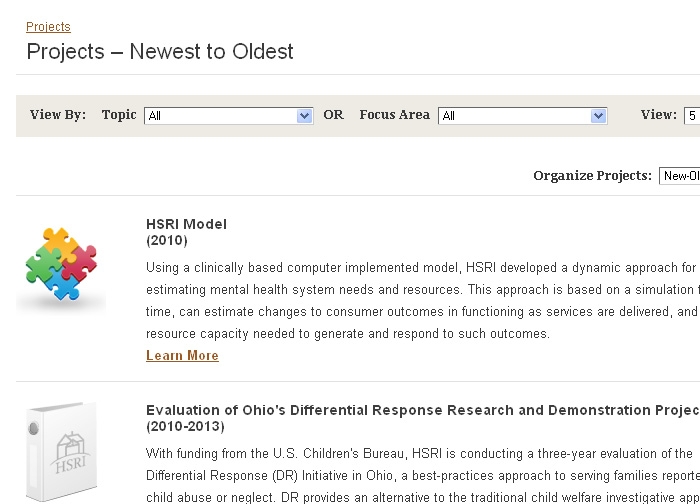
Task: Click the (2010) date under HSRI Model
Action: click(x=167, y=240)
